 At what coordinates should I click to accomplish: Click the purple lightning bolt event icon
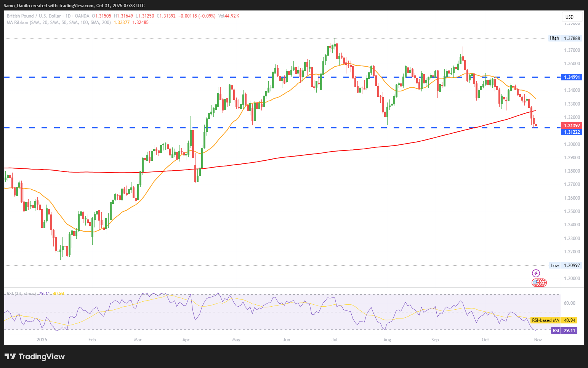click(x=536, y=273)
